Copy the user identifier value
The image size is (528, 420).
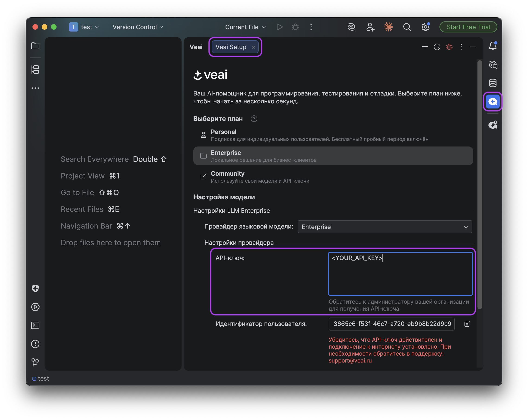point(467,324)
